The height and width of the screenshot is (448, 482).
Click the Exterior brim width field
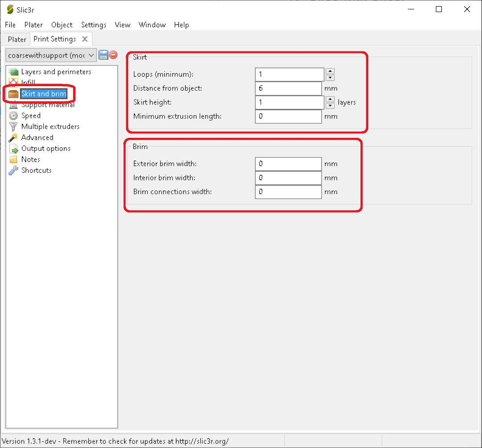click(x=288, y=164)
